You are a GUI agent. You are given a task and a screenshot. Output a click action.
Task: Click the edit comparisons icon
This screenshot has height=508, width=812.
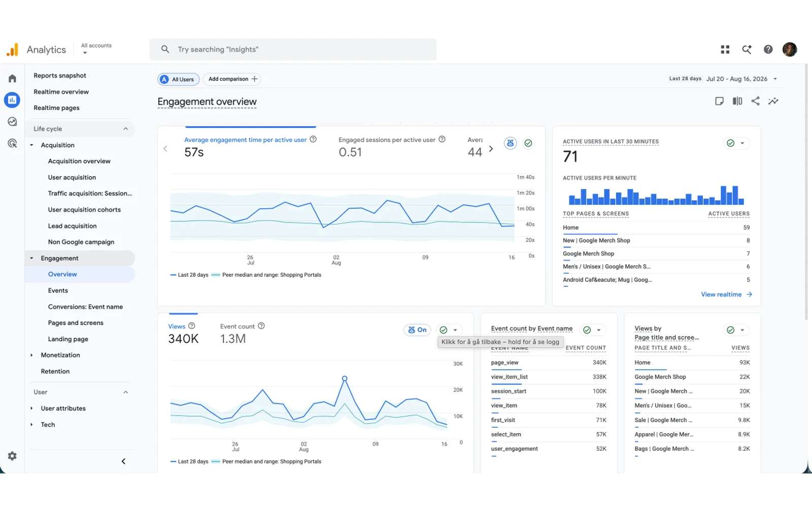(x=737, y=101)
